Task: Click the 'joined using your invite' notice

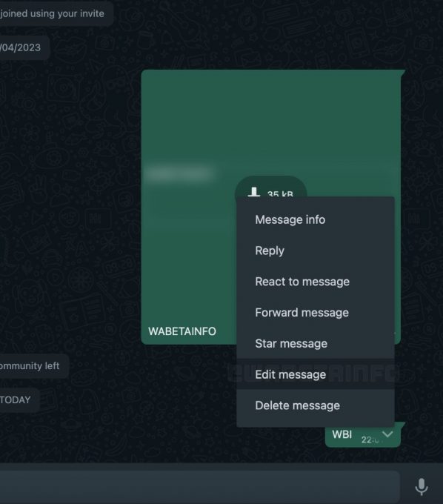Action: coord(52,13)
